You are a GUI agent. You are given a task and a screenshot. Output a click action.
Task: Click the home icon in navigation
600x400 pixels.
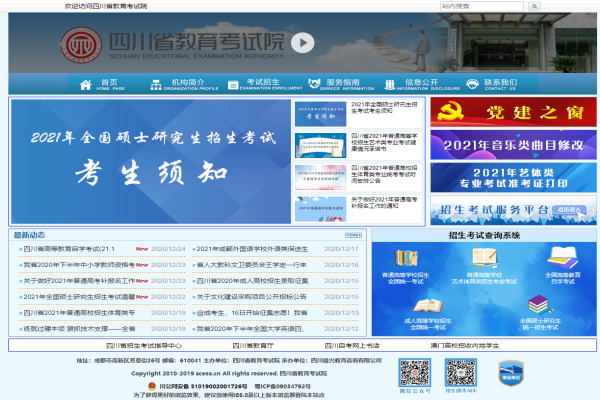click(x=86, y=85)
